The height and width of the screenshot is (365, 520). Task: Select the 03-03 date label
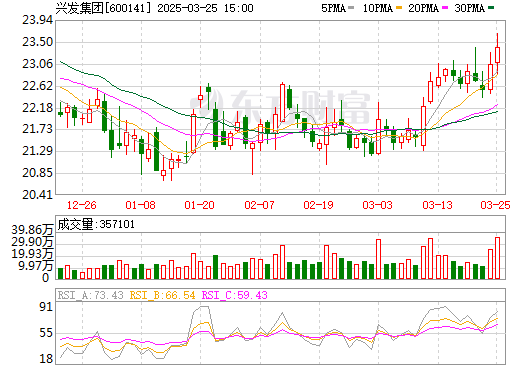pos(378,205)
